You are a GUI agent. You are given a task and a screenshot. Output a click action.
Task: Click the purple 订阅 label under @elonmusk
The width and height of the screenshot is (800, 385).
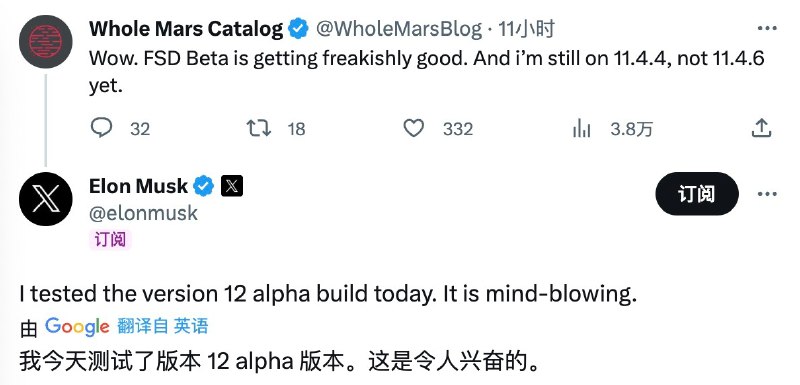[x=110, y=239]
